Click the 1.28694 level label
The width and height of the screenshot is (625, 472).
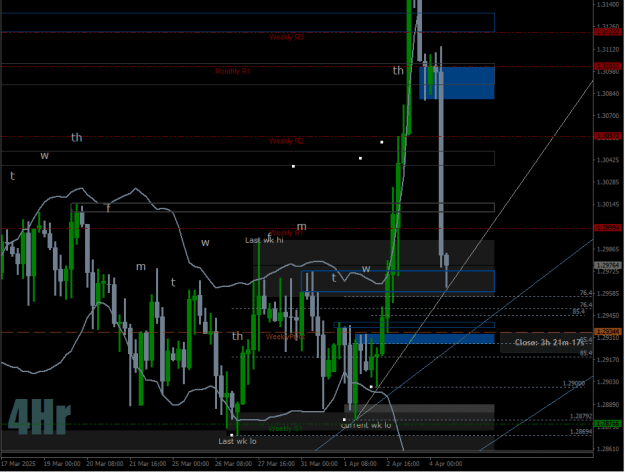581,432
